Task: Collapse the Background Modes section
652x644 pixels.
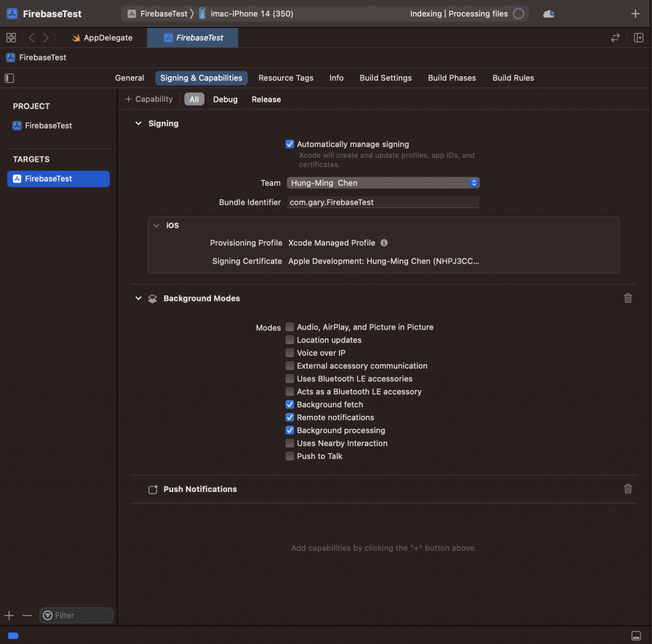Action: click(138, 298)
